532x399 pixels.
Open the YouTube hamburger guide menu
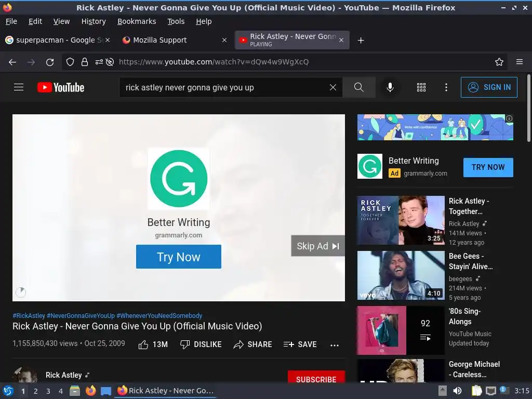pos(19,87)
